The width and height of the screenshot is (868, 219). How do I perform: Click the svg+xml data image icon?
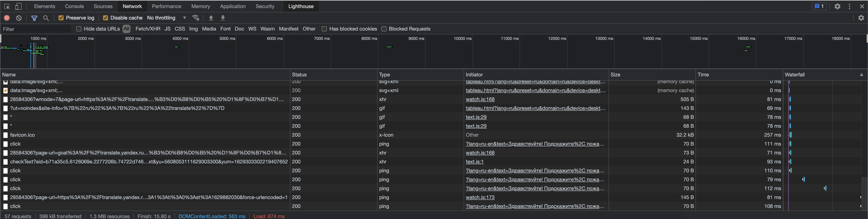click(x=5, y=90)
